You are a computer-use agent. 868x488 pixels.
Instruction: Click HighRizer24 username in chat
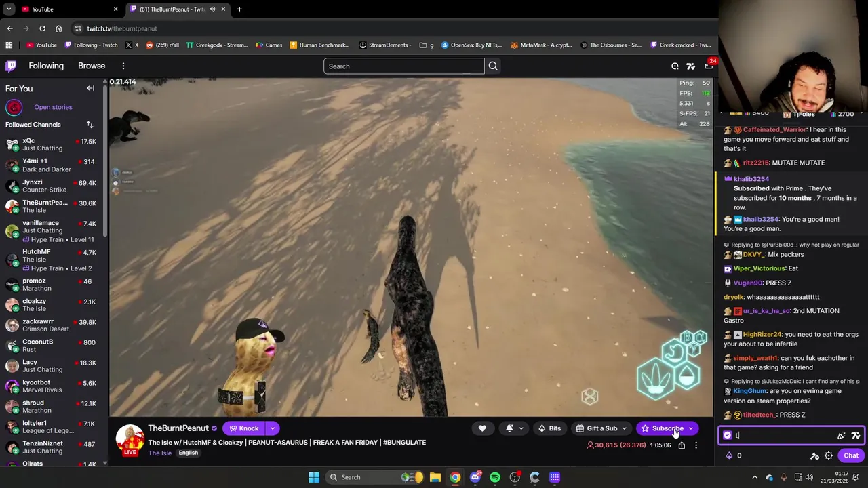762,334
